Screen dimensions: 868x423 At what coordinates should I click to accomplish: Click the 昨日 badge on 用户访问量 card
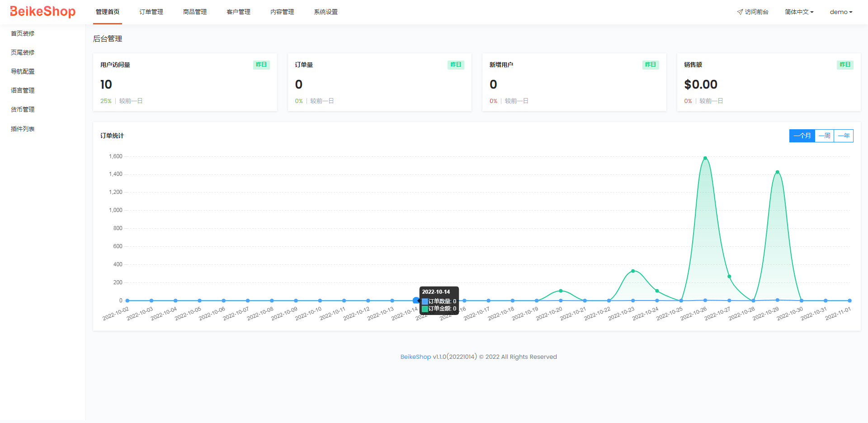click(261, 65)
